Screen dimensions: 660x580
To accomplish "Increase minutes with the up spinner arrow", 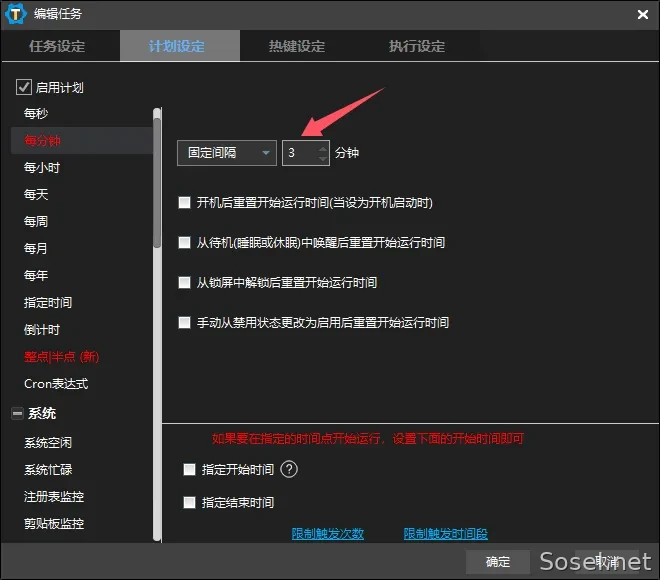I will click(323, 148).
